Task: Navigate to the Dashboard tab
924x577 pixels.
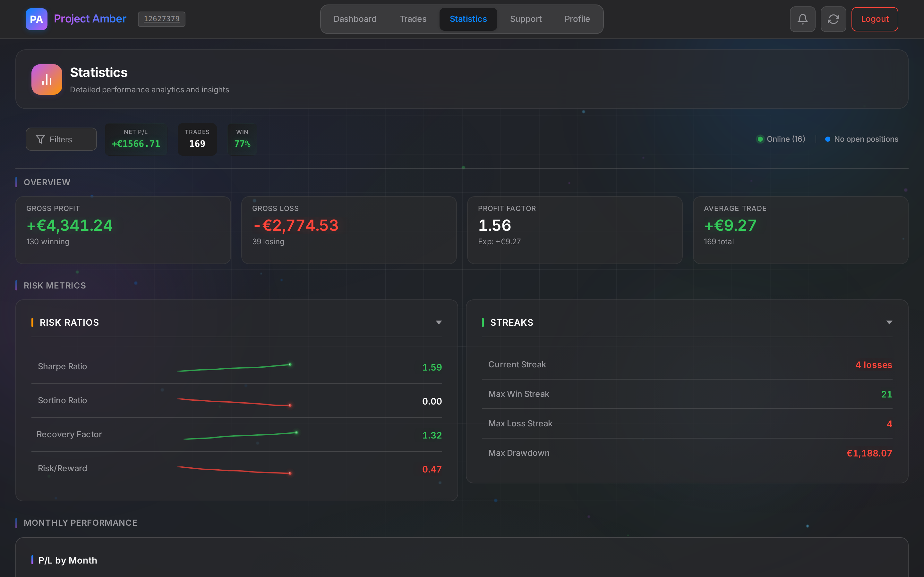Action: [x=355, y=19]
